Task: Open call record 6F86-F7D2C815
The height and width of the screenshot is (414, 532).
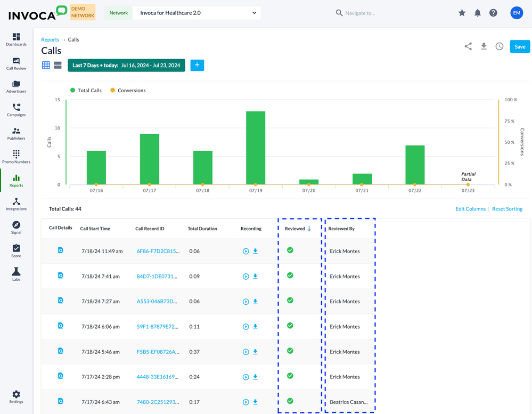Action: tap(158, 251)
